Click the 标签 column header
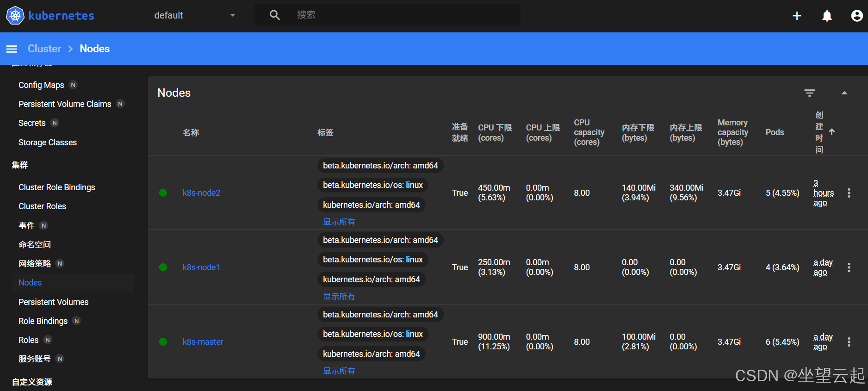Image resolution: width=868 pixels, height=391 pixels. click(x=325, y=133)
